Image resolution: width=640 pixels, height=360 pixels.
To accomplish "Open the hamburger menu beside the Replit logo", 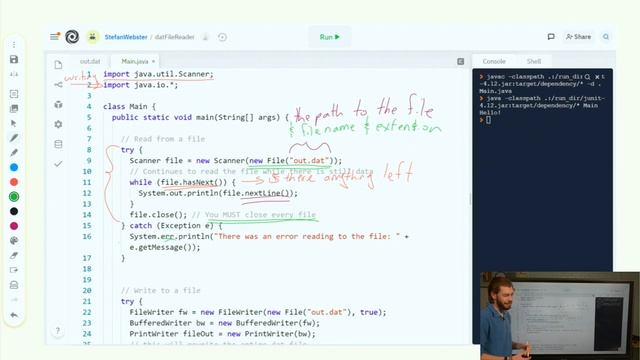I will [55, 37].
